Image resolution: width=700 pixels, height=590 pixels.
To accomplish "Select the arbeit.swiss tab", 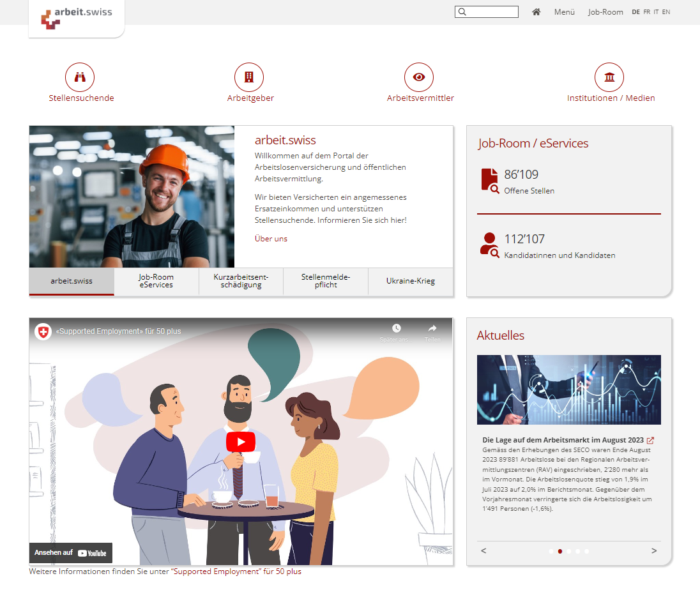I will (72, 281).
